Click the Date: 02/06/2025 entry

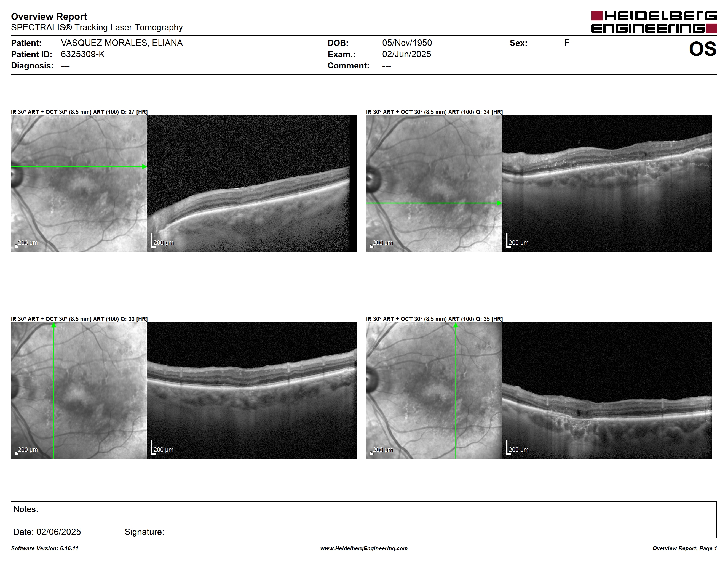(47, 532)
